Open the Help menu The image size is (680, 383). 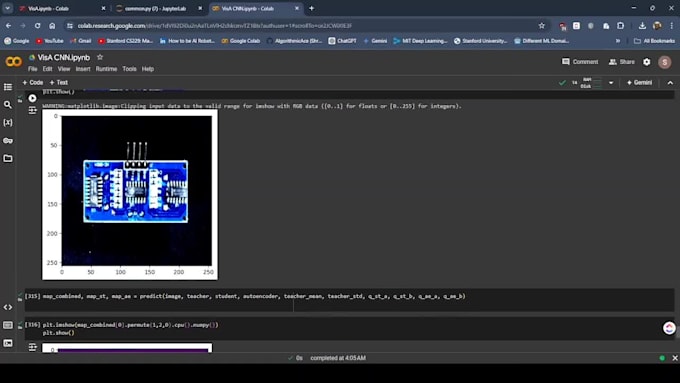(x=148, y=69)
